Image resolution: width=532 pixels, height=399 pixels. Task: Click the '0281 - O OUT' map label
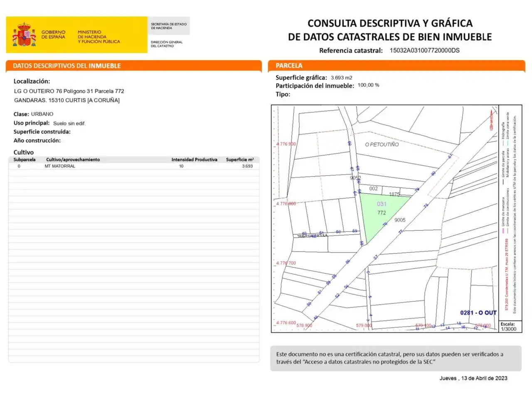(478, 313)
